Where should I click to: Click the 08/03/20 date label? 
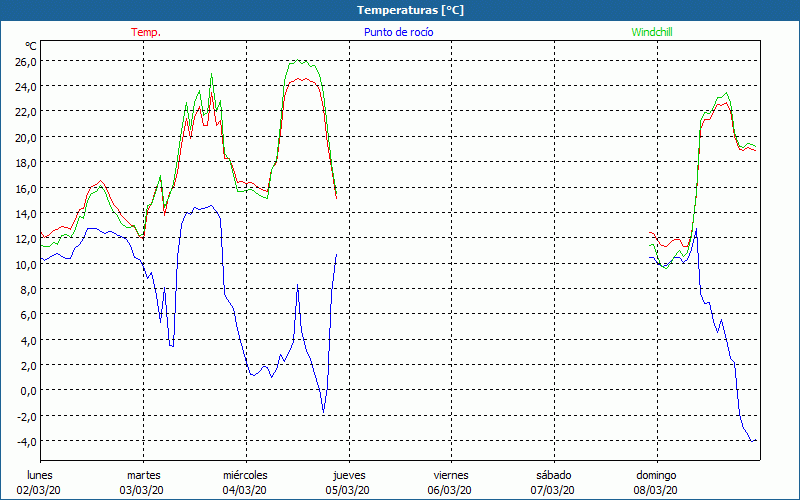656,490
